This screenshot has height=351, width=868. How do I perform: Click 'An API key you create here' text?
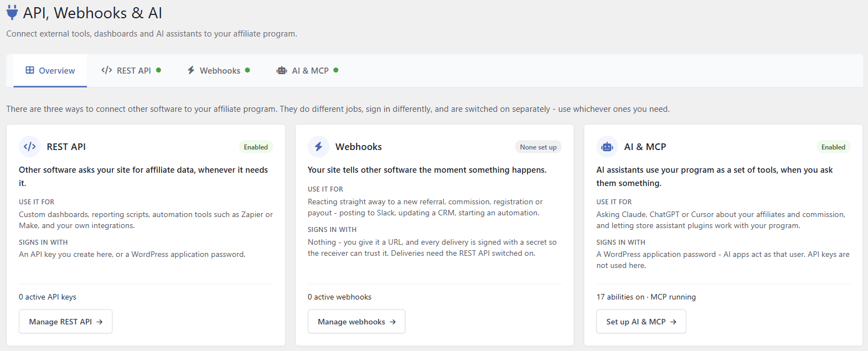coord(132,255)
